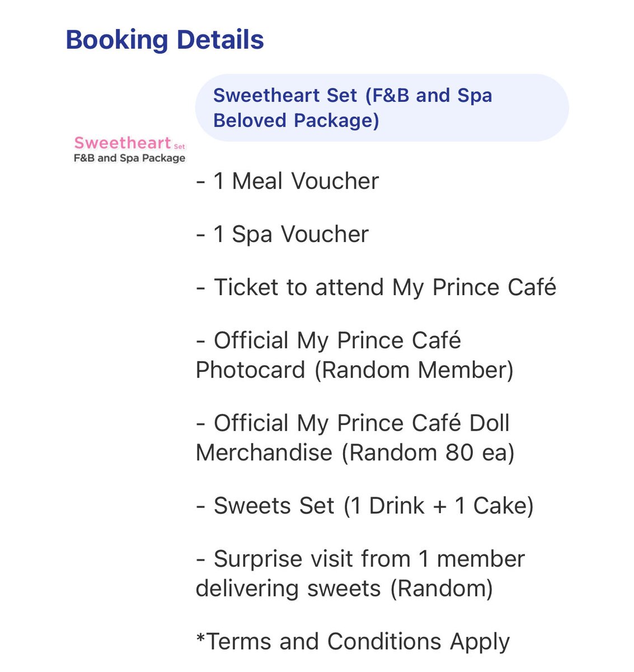Viewport: 634px width, 672px height.
Task: Select the Sweetheart Set package title pill
Action: coord(382,108)
